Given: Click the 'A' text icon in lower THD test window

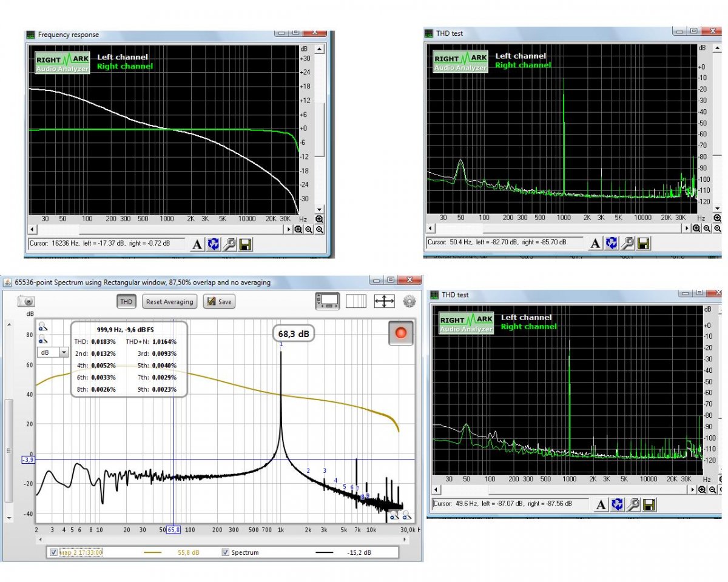Looking at the screenshot, I should 601,504.
